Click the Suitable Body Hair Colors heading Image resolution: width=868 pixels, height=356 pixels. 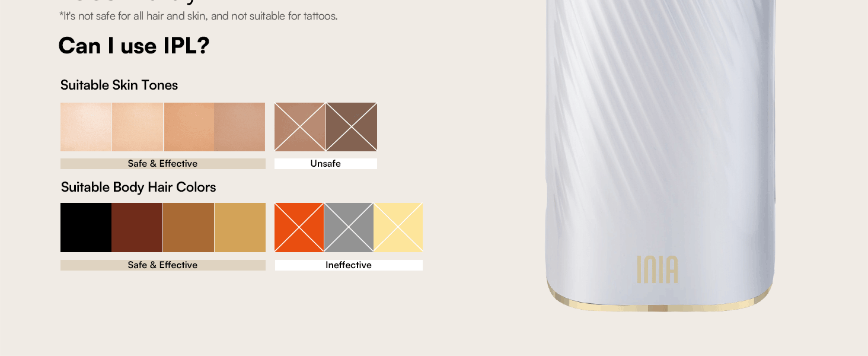tap(138, 187)
